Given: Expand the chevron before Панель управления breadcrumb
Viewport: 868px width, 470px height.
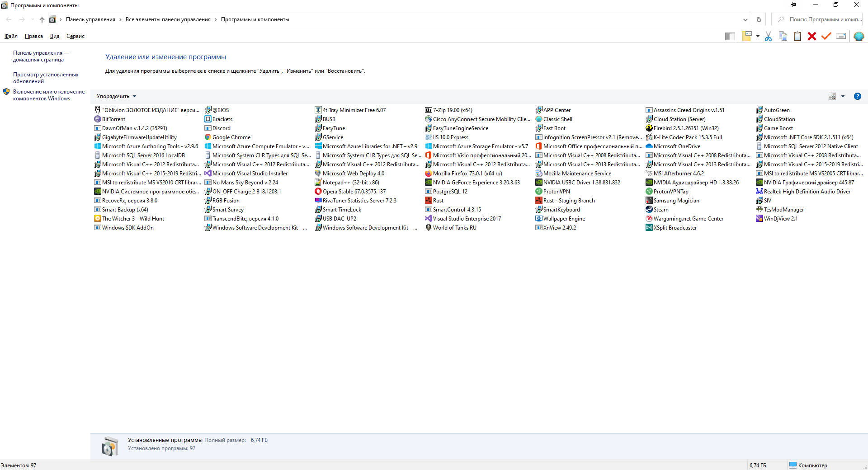Looking at the screenshot, I should tap(61, 19).
